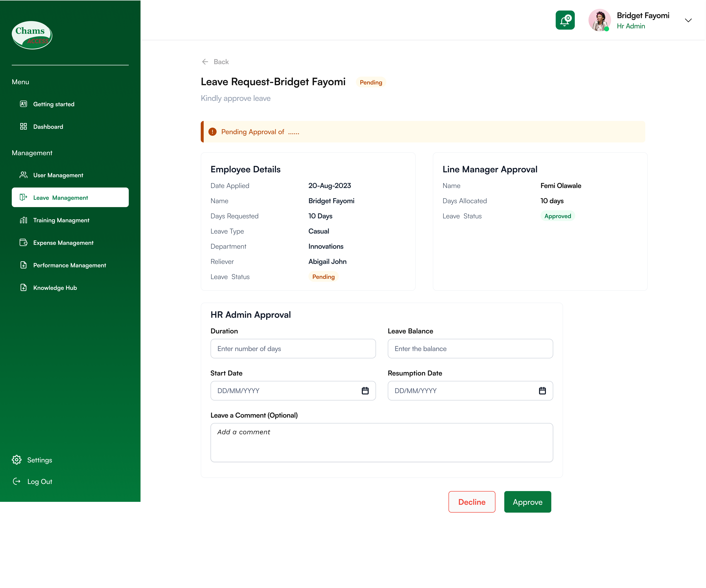Click the Leave Management door icon
Viewport: 706px width, 588px height.
(24, 197)
